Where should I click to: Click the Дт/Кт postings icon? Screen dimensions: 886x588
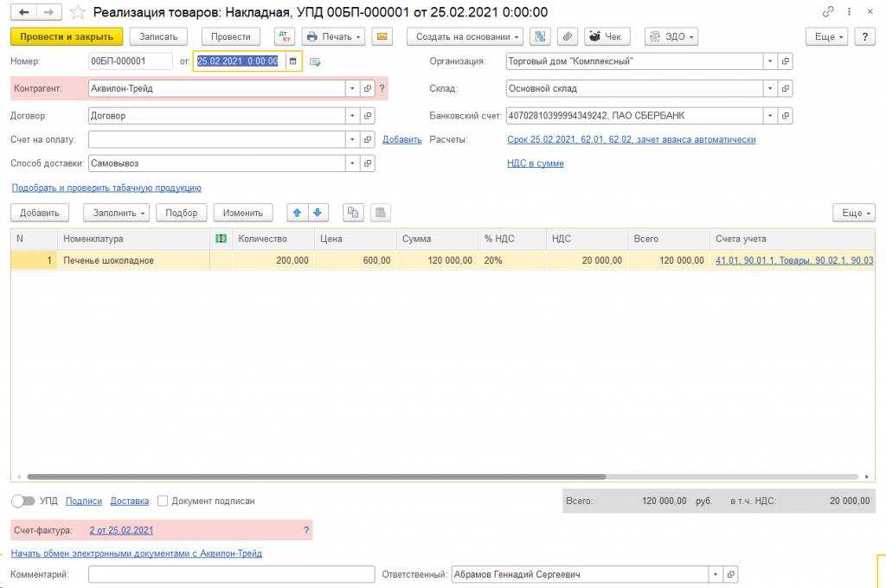(285, 36)
